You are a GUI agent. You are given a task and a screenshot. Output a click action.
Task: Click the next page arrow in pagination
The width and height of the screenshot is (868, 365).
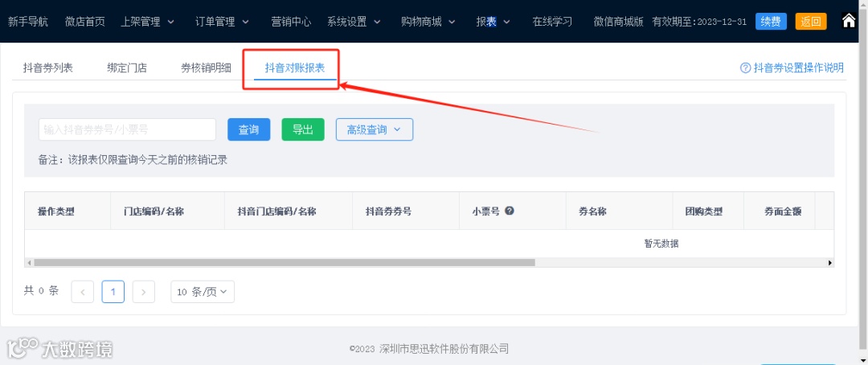pyautogui.click(x=144, y=292)
